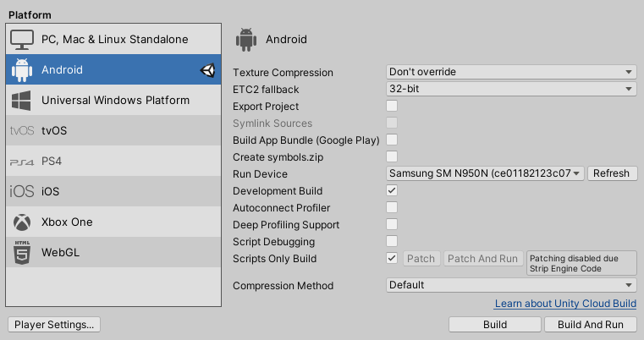Viewport: 644px width, 340px height.
Task: Select the Xbox One platform label
Action: pos(67,222)
